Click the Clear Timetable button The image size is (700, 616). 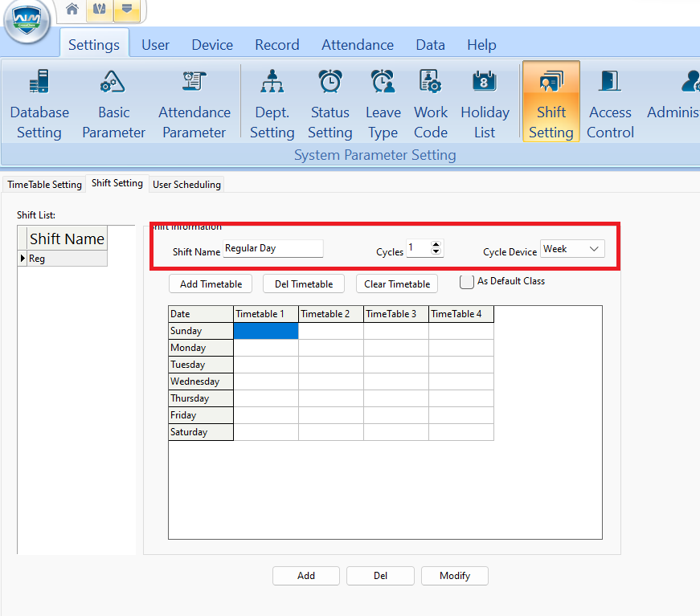click(x=397, y=284)
